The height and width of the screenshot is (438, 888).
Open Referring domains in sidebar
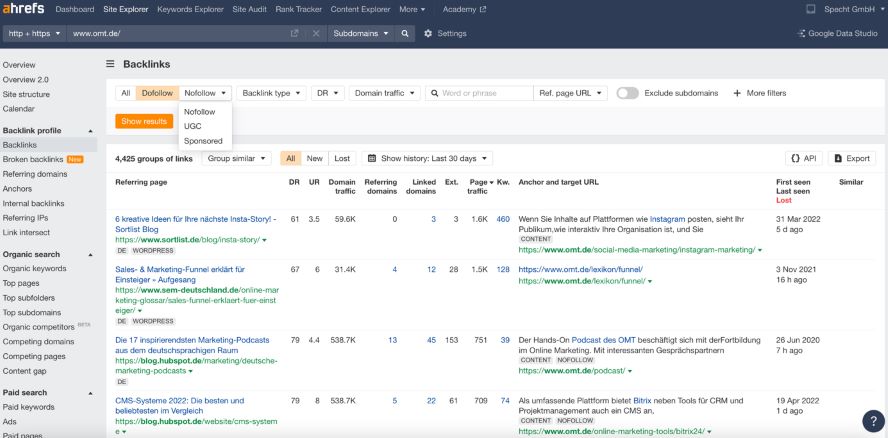point(35,174)
